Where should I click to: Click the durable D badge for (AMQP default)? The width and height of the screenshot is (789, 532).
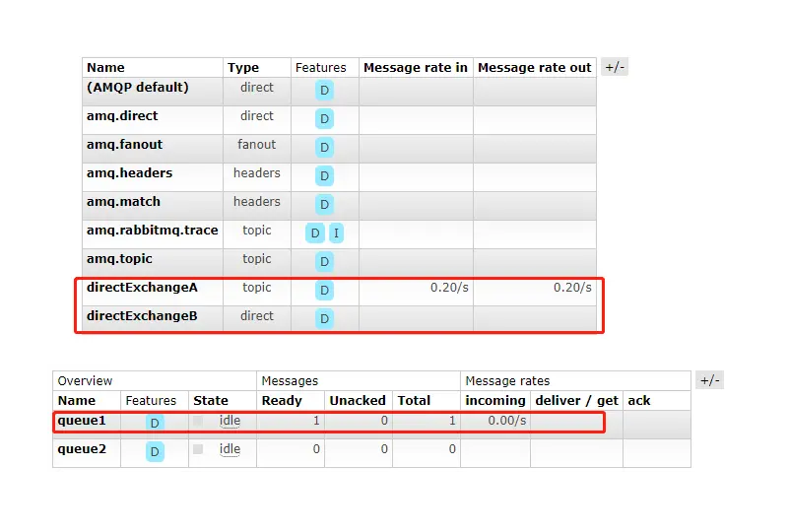[324, 91]
